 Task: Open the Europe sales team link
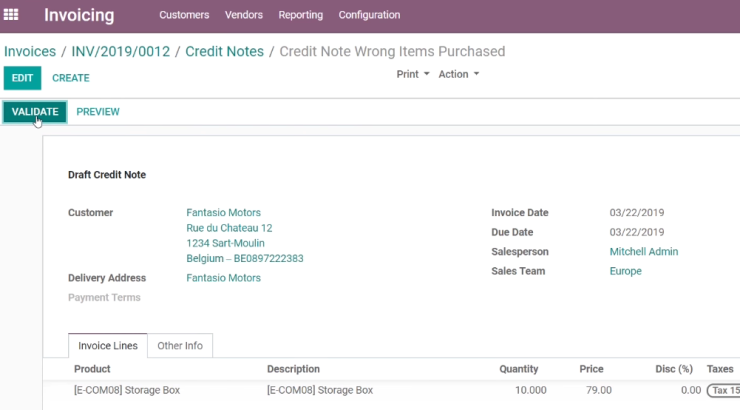coord(625,271)
